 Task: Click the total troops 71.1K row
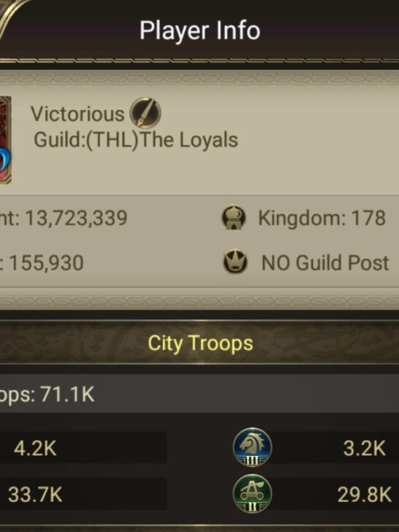199,394
